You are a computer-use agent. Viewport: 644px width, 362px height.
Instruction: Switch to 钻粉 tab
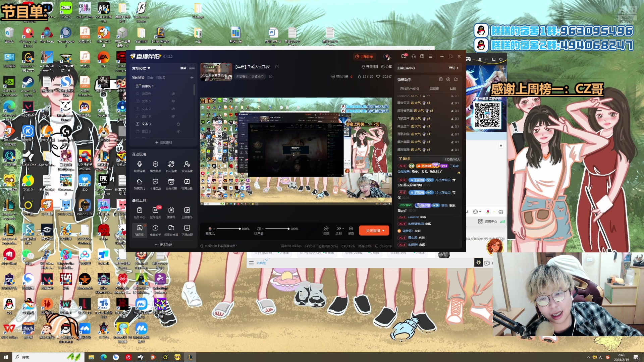[x=453, y=89]
